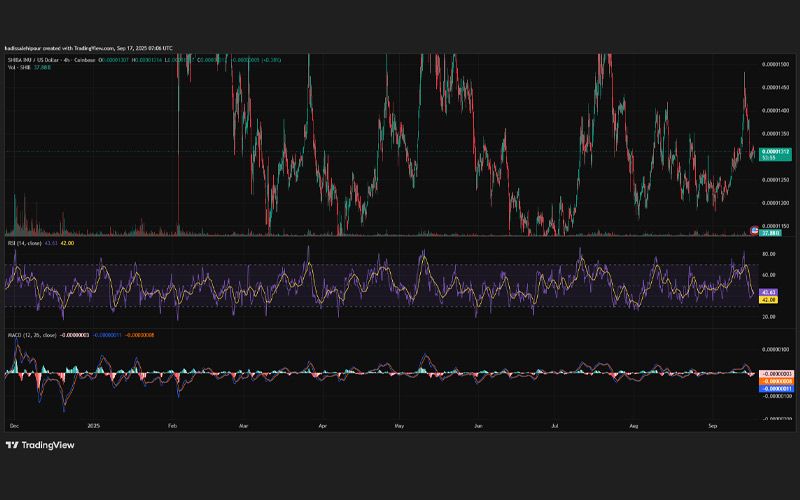Image resolution: width=800 pixels, height=500 pixels.
Task: Click the Sep label on the time axis
Action: [x=713, y=426]
